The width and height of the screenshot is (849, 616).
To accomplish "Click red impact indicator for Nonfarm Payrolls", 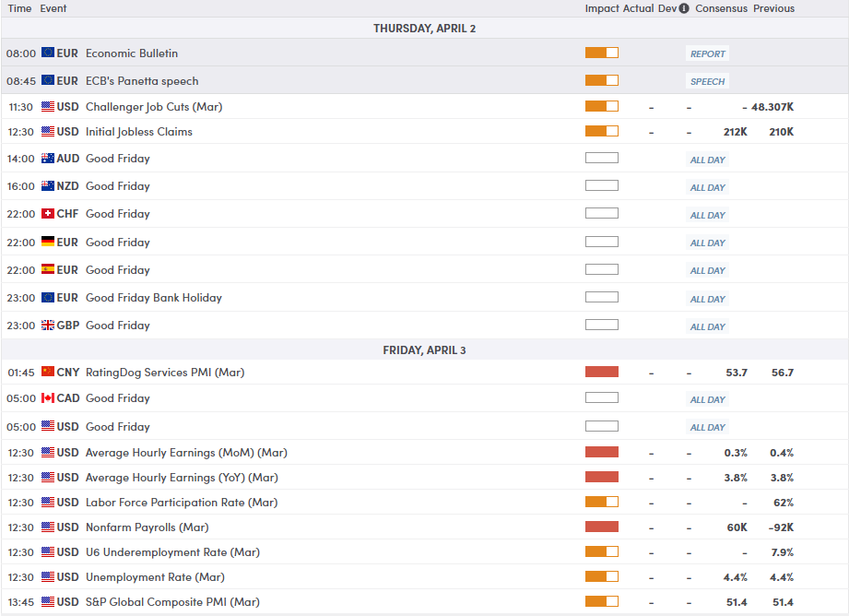I will coord(602,527).
